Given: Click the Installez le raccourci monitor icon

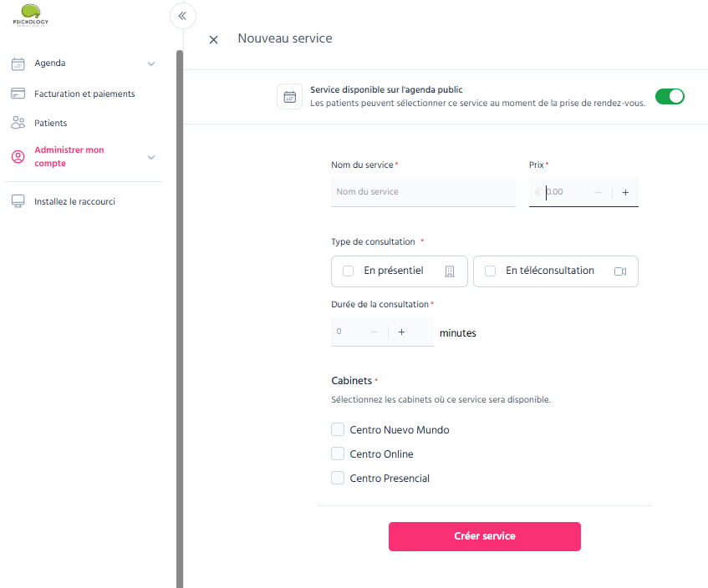Looking at the screenshot, I should 18,201.
